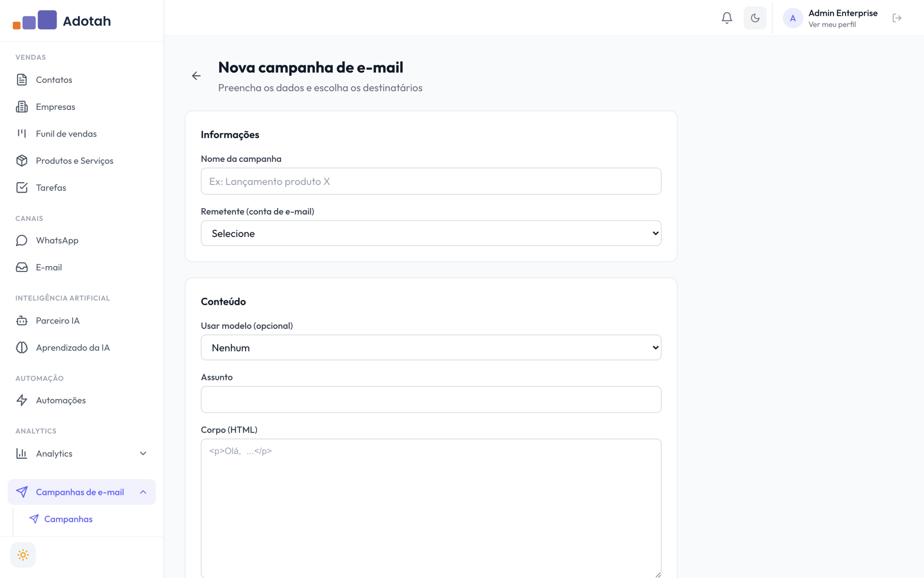924x578 pixels.
Task: Open the E-mail channel page
Action: pyautogui.click(x=82, y=267)
